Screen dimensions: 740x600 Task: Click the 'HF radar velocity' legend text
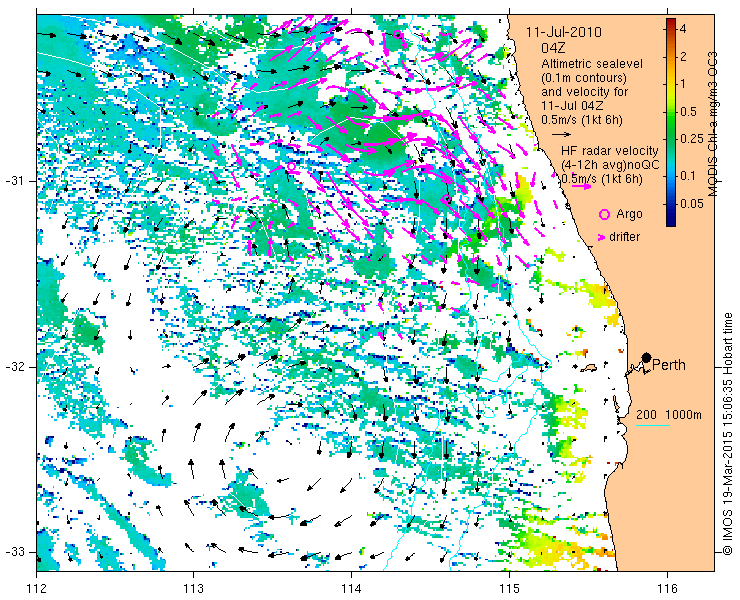tap(610, 151)
